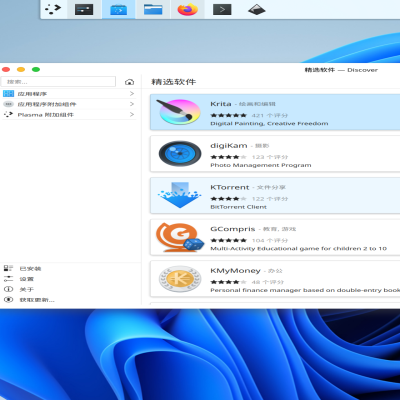Click digiKam's star rating

coord(228,157)
